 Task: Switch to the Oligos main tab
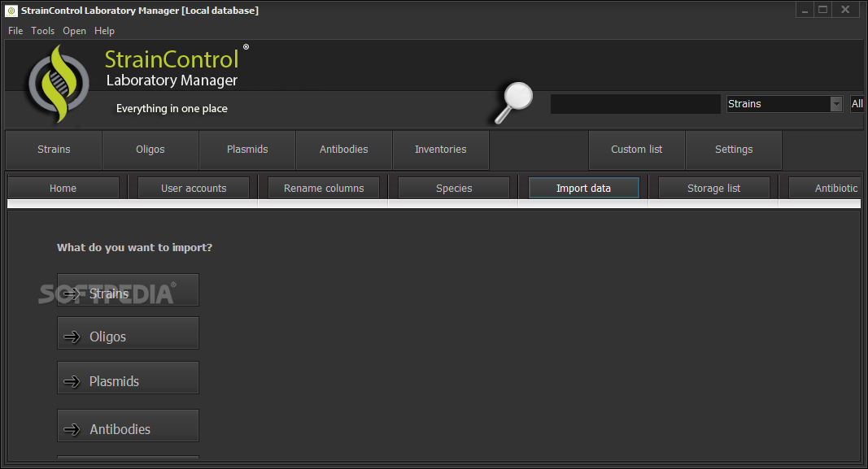click(150, 150)
